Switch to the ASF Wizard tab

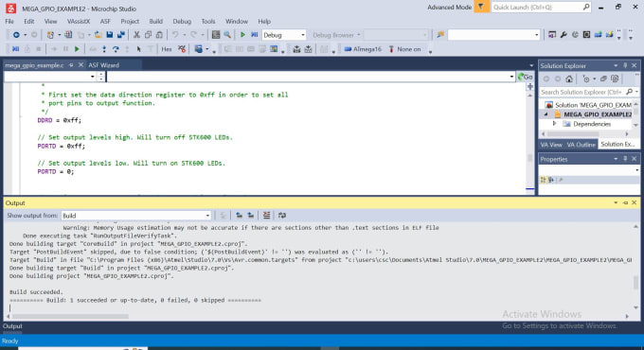103,65
